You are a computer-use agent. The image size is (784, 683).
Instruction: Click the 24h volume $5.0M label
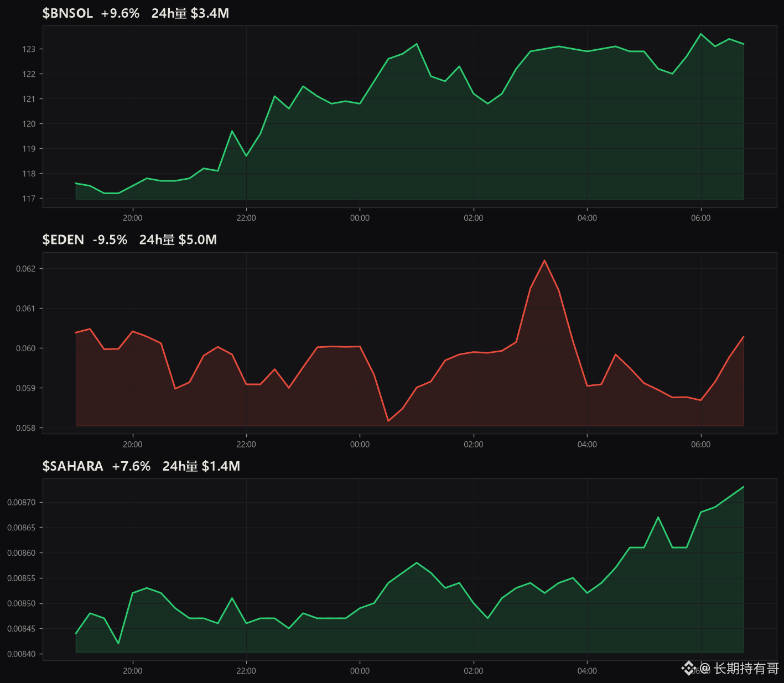pos(178,239)
